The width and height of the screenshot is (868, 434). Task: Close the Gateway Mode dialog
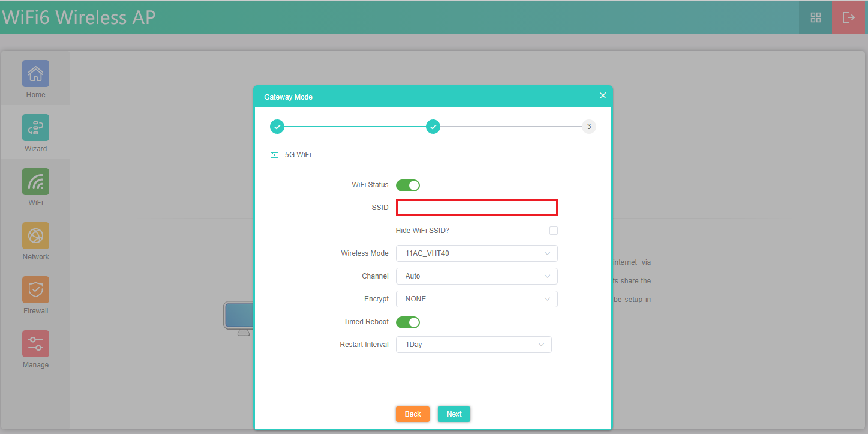(x=603, y=96)
